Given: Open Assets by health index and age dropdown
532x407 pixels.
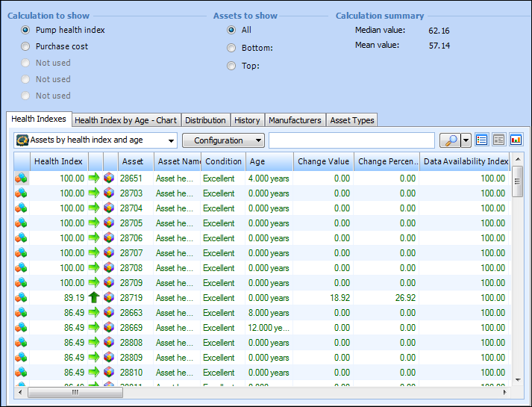Looking at the screenshot, I should 96,140.
